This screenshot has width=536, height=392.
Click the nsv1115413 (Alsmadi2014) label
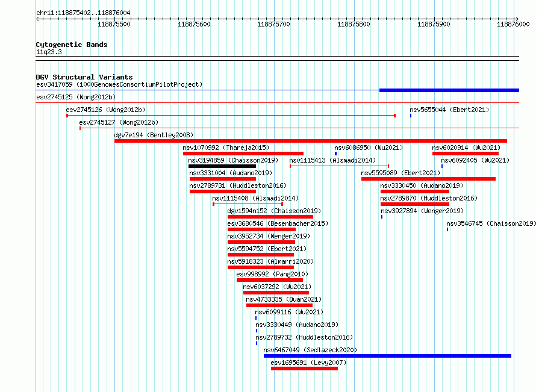tap(332, 160)
